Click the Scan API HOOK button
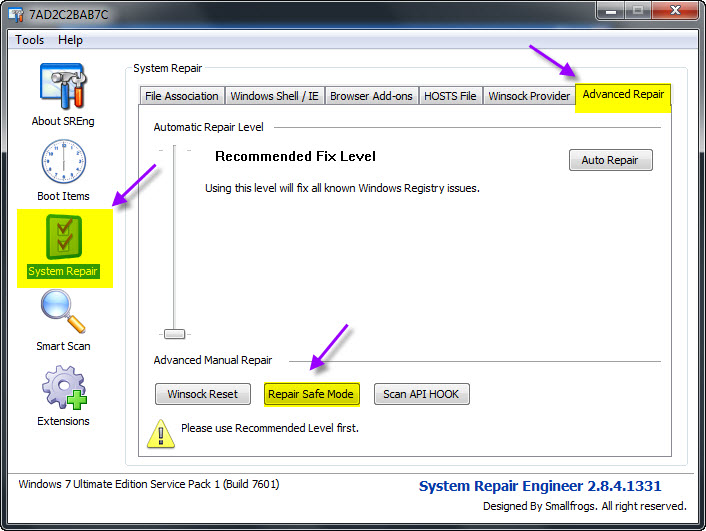This screenshot has height=531, width=706. [421, 394]
